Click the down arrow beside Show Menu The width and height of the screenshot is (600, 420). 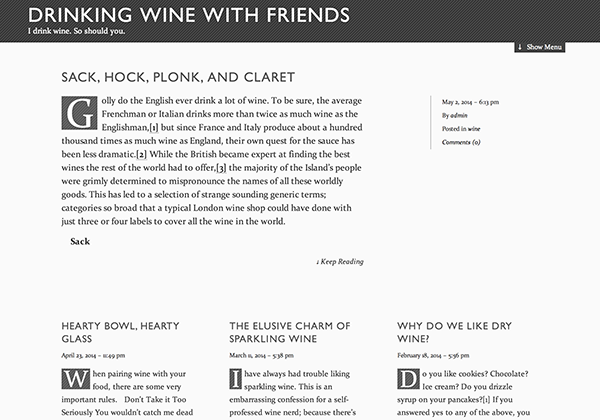tap(520, 47)
